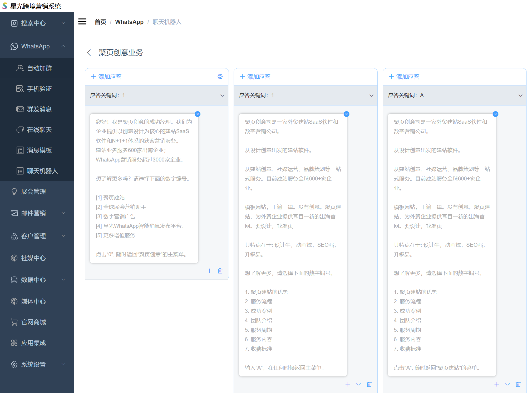532x393 pixels.
Task: Expand the first 应答关键词: 1 dropdown
Action: (222, 95)
